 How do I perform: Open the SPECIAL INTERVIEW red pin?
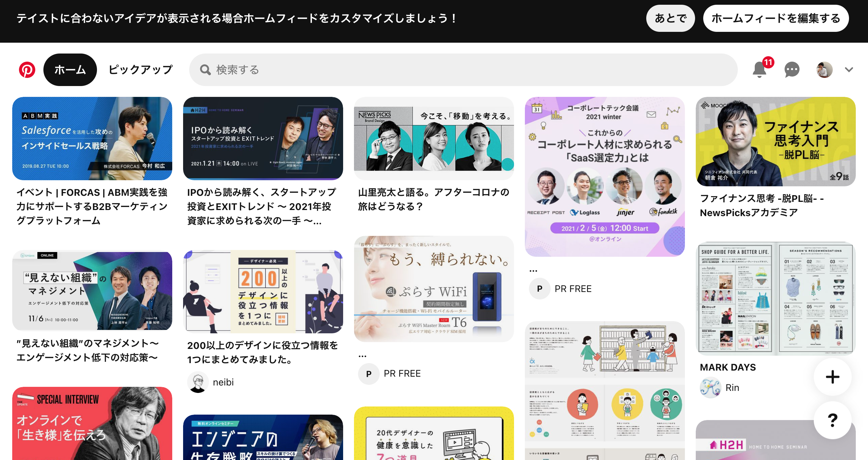(92, 423)
